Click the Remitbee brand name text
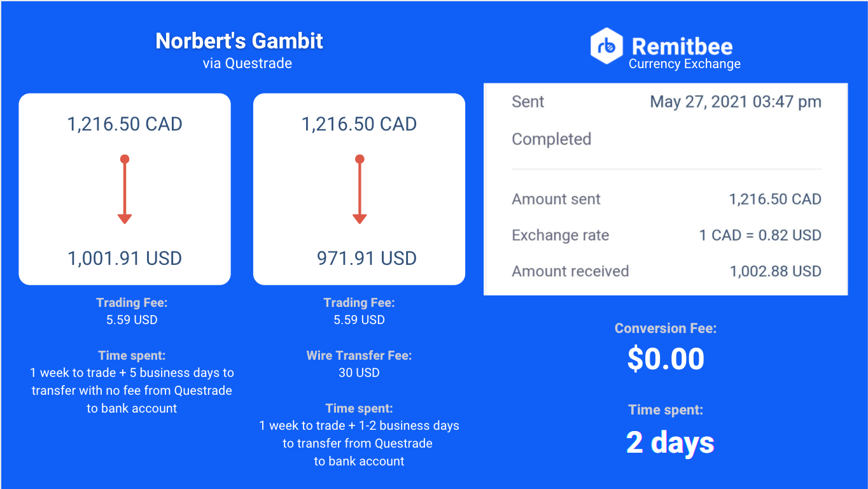Viewport: 868px width, 489px height. pyautogui.click(x=682, y=46)
